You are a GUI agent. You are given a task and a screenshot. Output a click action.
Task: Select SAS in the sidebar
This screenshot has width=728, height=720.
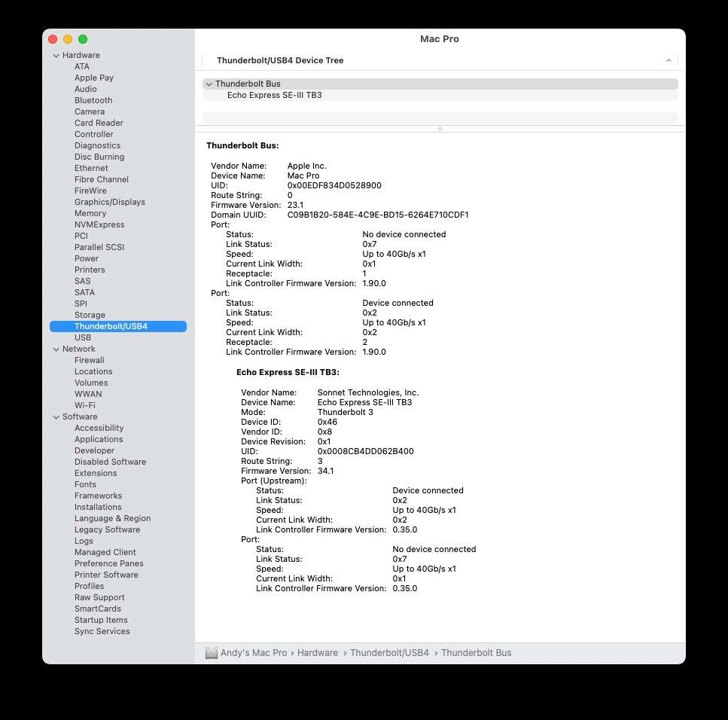(x=83, y=281)
